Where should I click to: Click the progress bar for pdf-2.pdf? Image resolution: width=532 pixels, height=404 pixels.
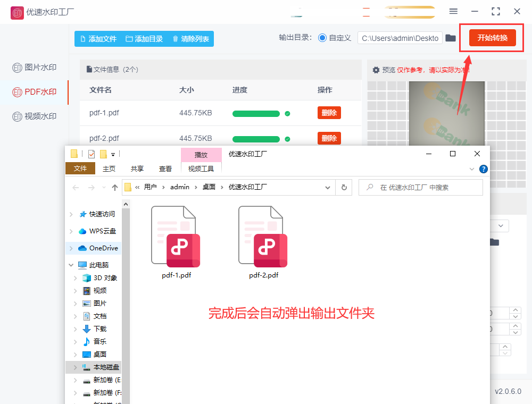pos(256,139)
